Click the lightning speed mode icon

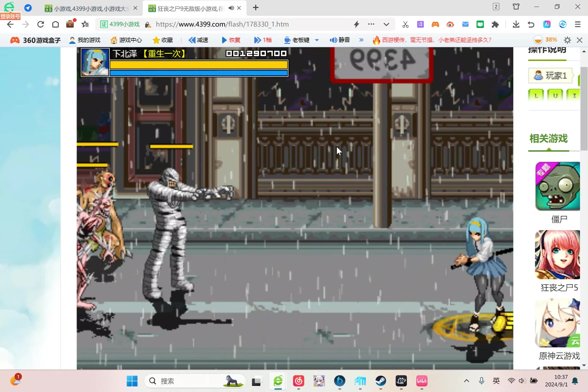tap(356, 24)
